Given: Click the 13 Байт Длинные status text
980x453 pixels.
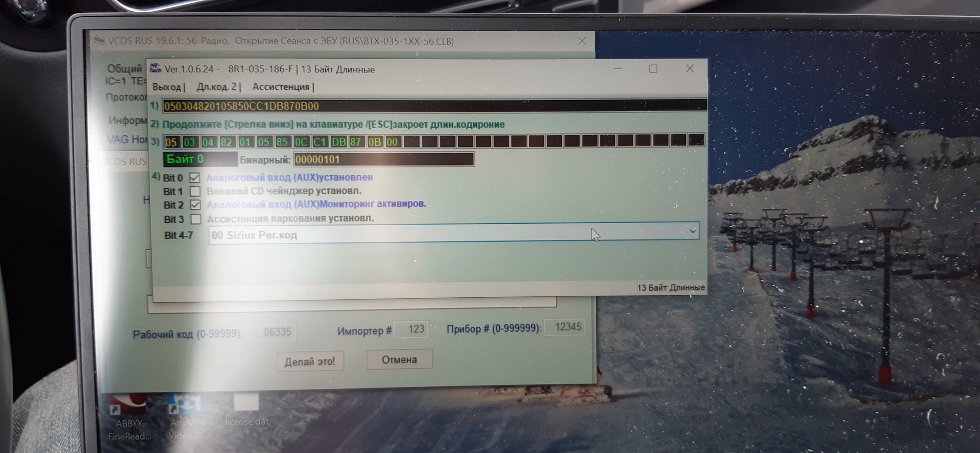Looking at the screenshot, I should click(x=671, y=288).
